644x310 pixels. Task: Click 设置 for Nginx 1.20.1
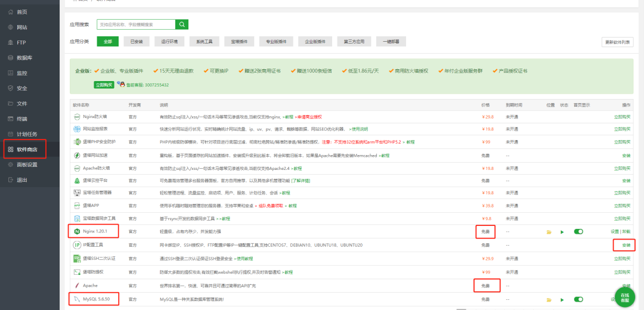[x=614, y=231]
